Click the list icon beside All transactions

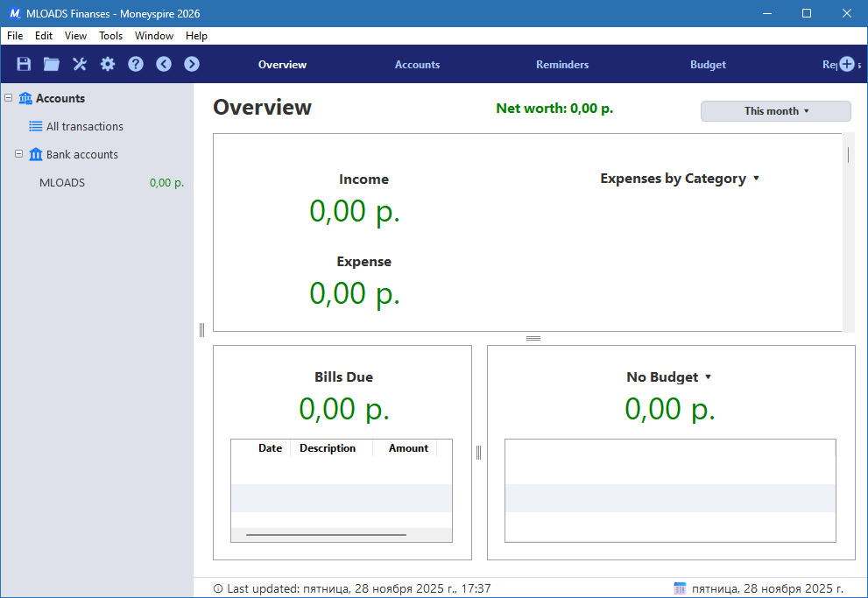36,126
